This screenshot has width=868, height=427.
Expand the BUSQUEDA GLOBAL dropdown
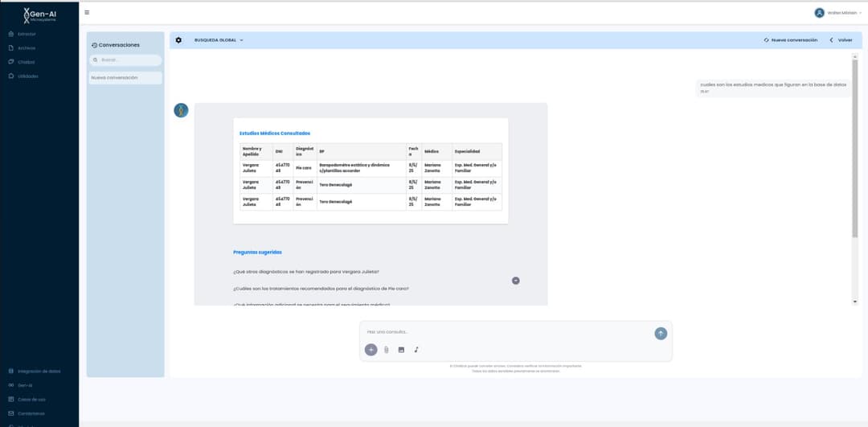click(219, 40)
